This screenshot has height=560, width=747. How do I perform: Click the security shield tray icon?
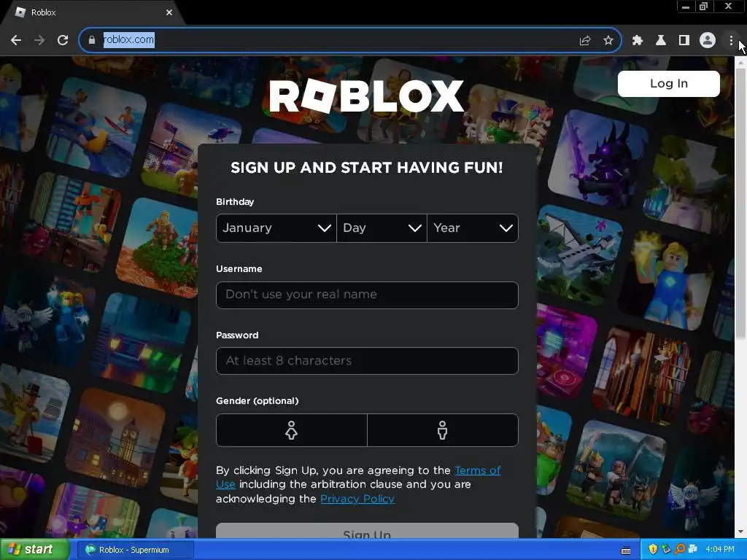[x=653, y=550]
